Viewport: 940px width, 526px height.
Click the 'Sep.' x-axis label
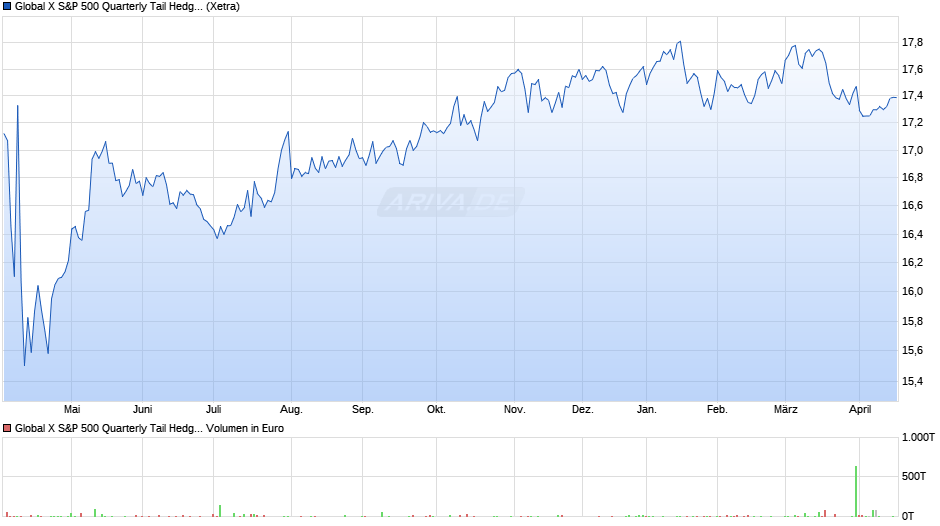(x=363, y=409)
